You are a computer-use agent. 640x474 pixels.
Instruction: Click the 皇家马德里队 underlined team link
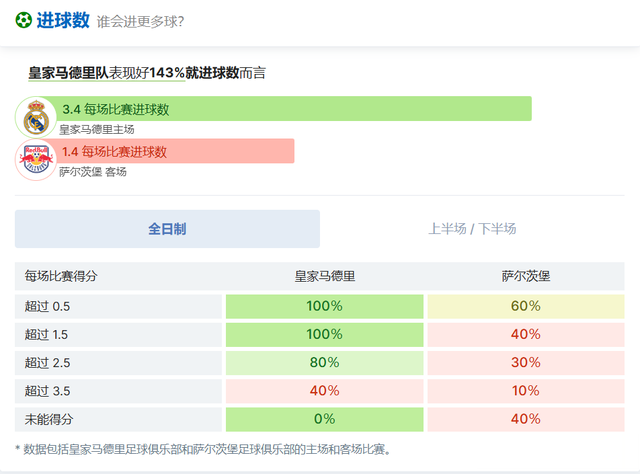pos(68,73)
